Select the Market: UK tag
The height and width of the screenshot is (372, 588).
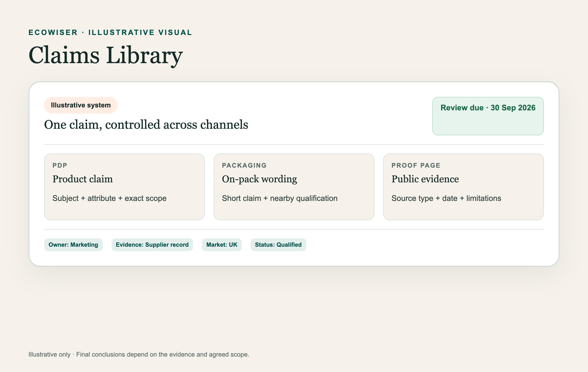click(222, 245)
